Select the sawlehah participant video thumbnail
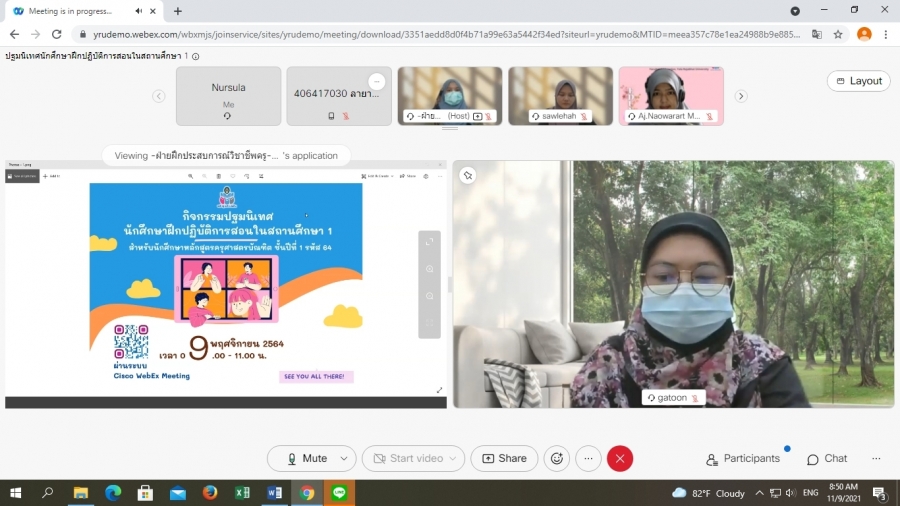Viewport: 900px width, 506px height. pos(560,96)
